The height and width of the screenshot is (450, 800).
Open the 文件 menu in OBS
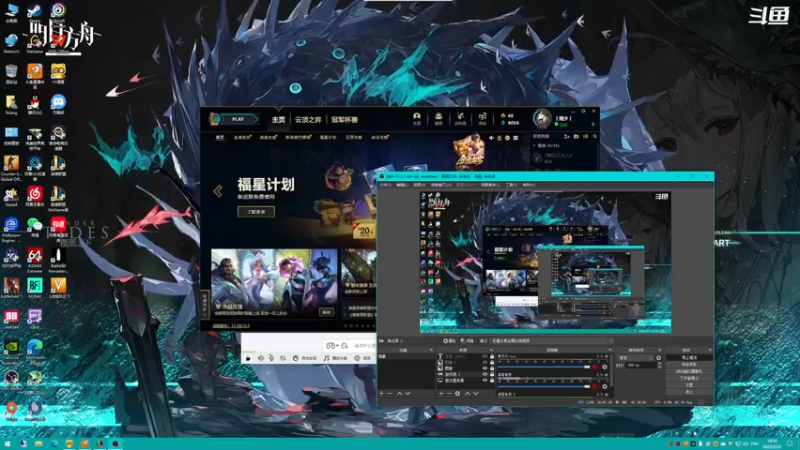(385, 185)
